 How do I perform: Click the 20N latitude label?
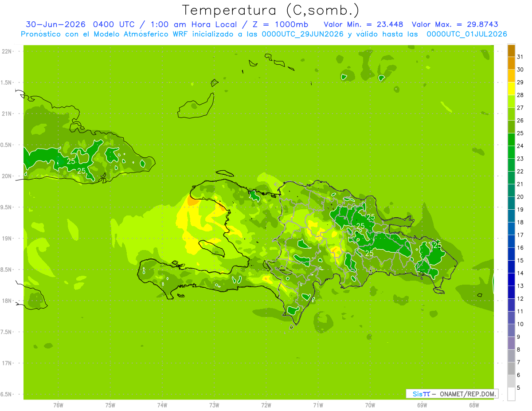(x=7, y=176)
